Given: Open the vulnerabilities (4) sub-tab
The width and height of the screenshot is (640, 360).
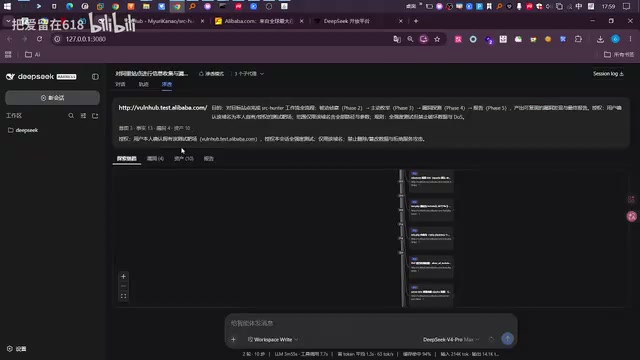Looking at the screenshot, I should coord(155,159).
